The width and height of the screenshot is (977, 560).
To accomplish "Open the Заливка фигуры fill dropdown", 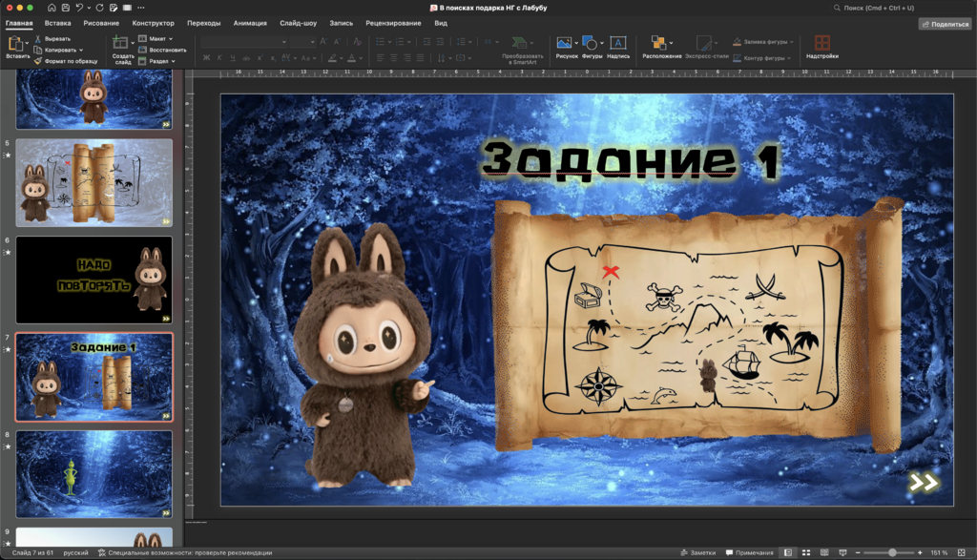I will coord(763,42).
